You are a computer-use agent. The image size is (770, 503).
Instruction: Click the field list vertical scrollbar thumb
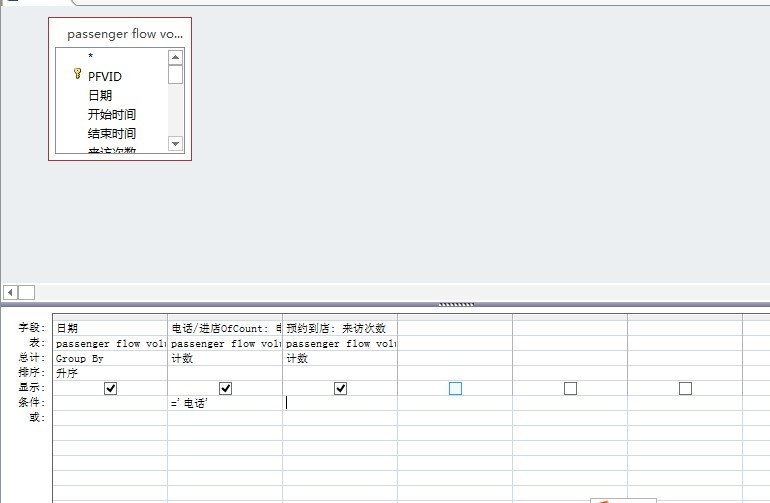[x=176, y=75]
